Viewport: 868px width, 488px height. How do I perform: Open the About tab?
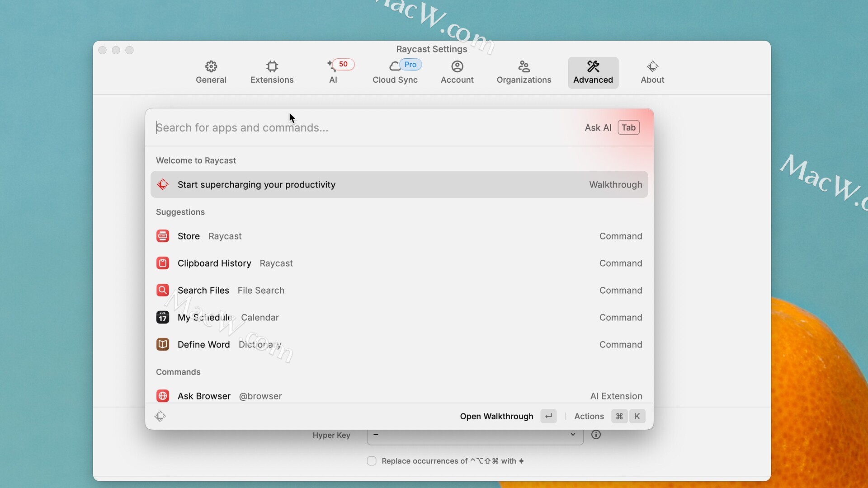tap(652, 72)
